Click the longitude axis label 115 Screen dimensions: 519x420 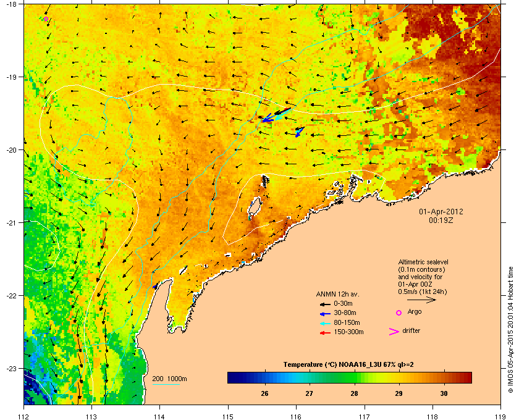228,416
